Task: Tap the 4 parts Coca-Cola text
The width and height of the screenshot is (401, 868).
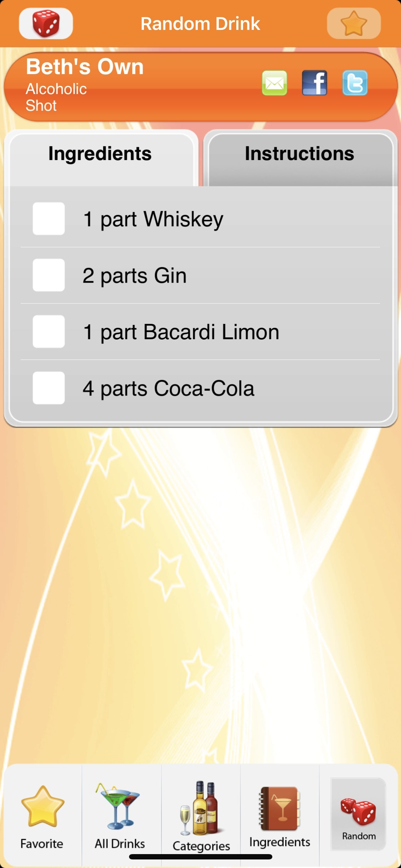Action: [169, 388]
